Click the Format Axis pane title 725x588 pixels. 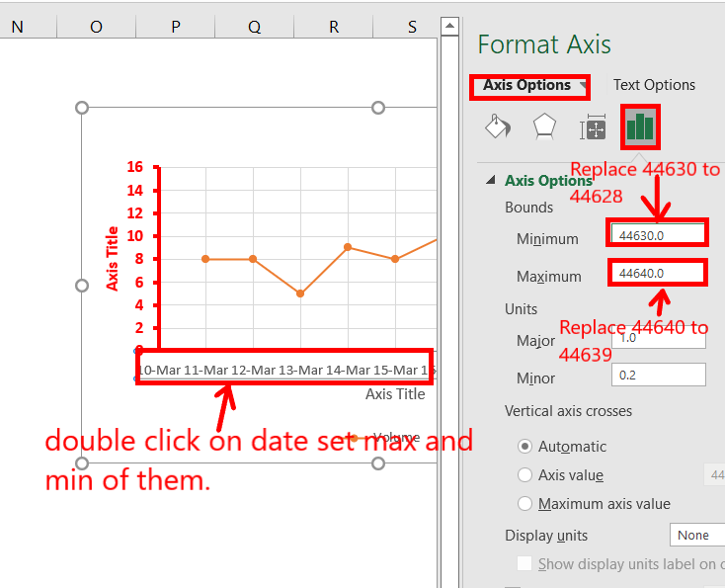pyautogui.click(x=544, y=44)
